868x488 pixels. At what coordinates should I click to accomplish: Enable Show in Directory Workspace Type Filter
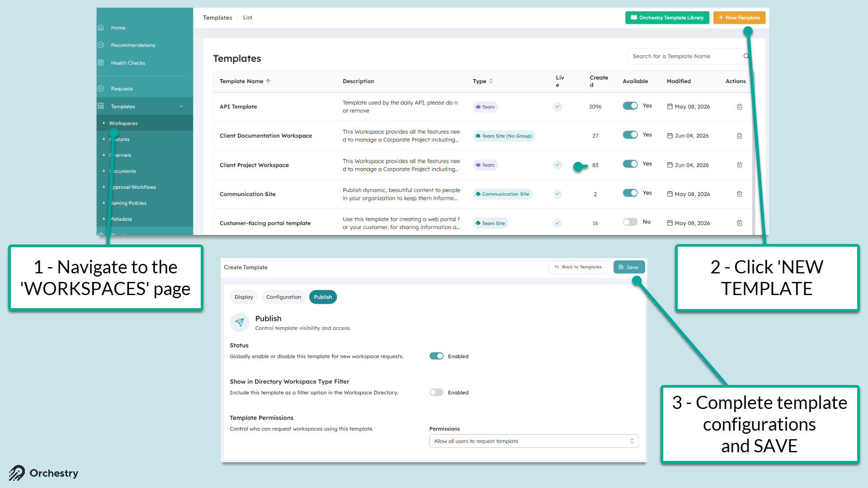click(436, 392)
